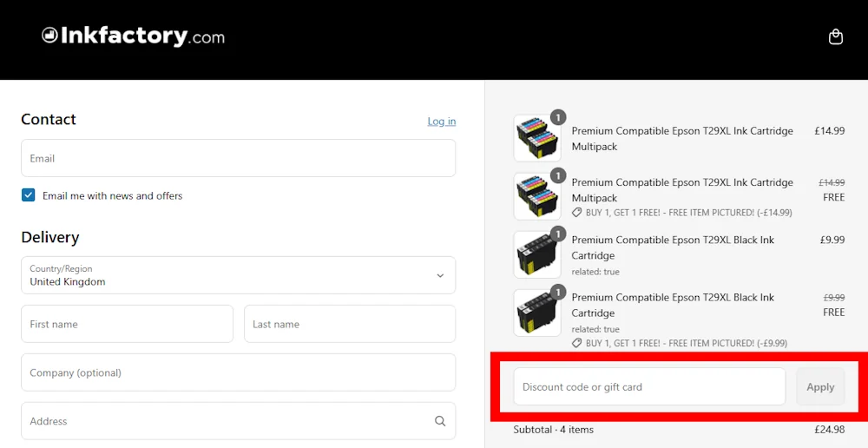
Task: Click the discount tag icon under T29XL Multipack
Action: coord(577,212)
